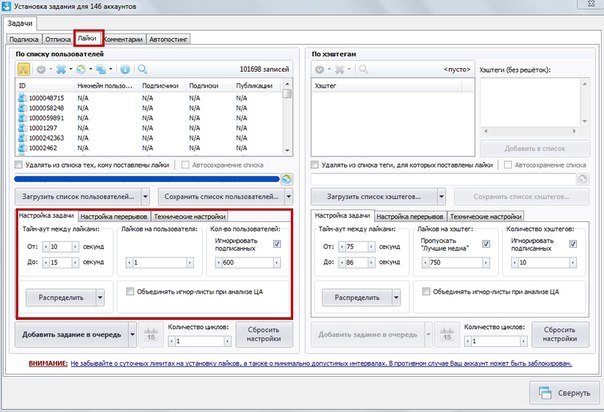Open Настройка перерывов tab in the user list panel

pyautogui.click(x=114, y=217)
